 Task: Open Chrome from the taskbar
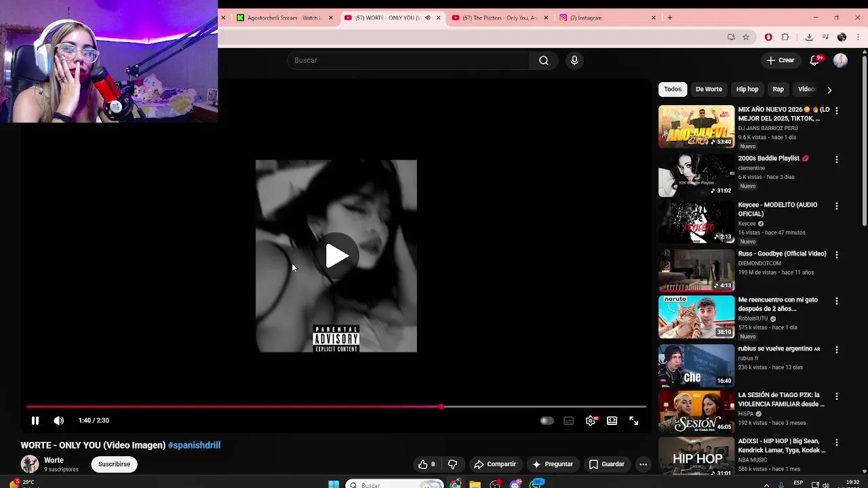pos(455,485)
